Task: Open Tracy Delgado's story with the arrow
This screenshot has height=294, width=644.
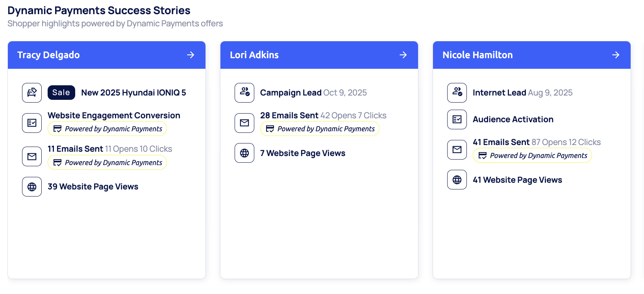Action: click(x=191, y=55)
